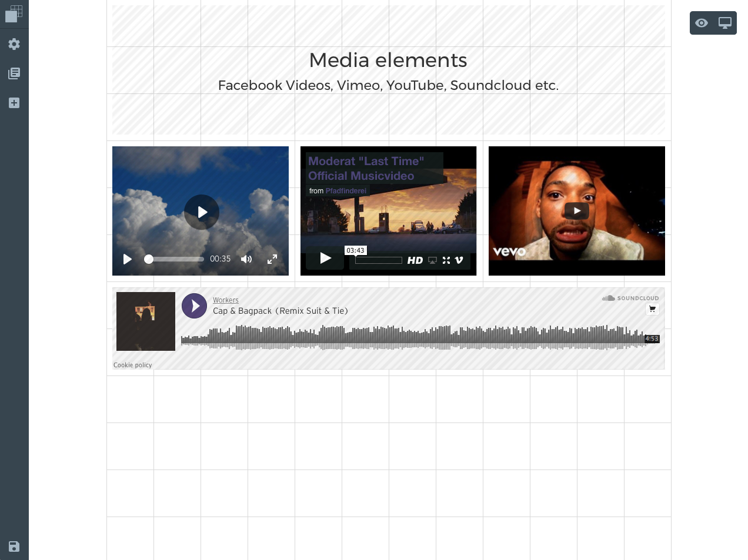Image resolution: width=748 pixels, height=560 pixels.
Task: Switch to desktop display view icon
Action: (x=725, y=23)
